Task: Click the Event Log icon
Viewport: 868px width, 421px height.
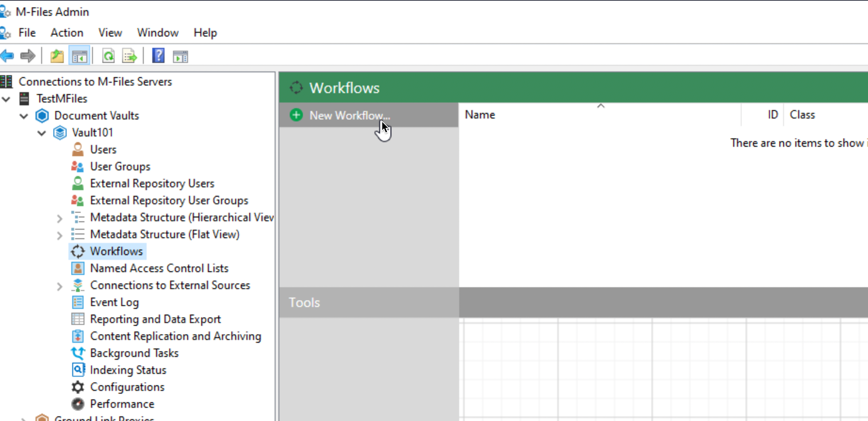Action: pos(78,302)
